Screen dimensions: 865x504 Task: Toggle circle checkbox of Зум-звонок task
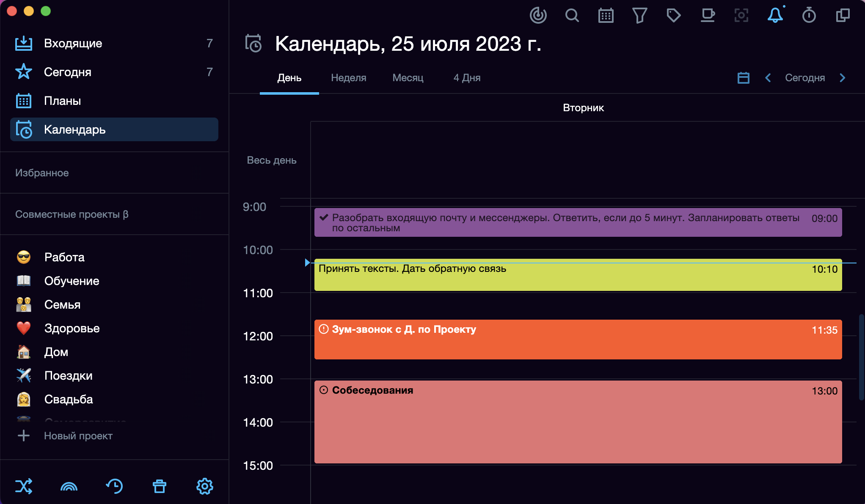pyautogui.click(x=324, y=329)
